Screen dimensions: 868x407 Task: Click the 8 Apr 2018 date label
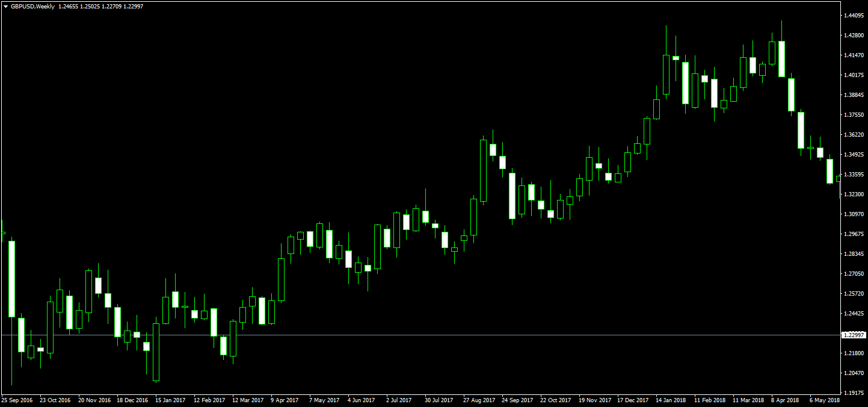[x=786, y=400]
